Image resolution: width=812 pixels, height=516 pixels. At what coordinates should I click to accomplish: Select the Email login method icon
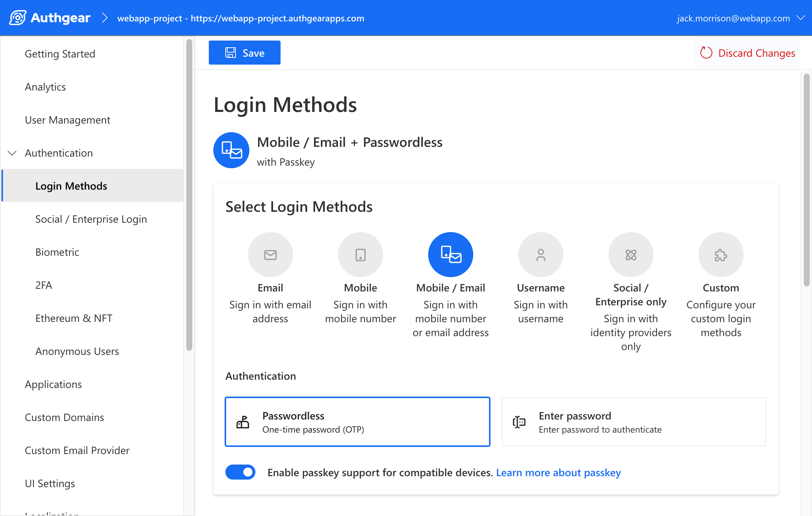coord(270,254)
